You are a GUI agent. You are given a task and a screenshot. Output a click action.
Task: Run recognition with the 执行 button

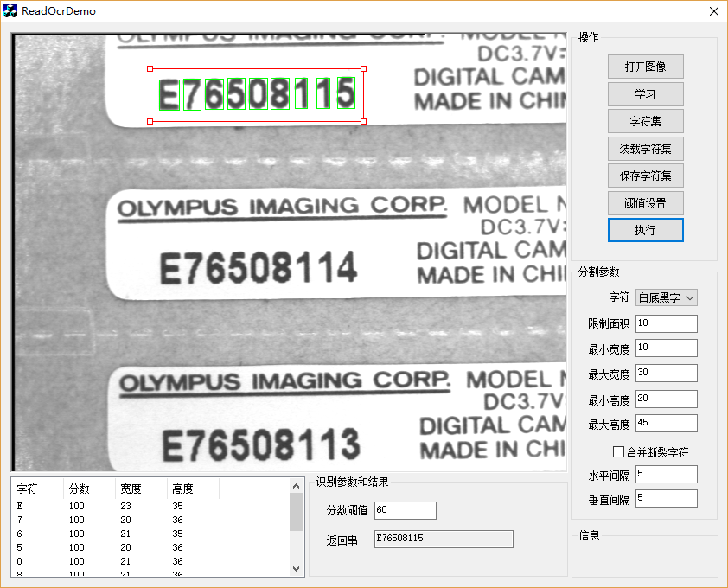(x=645, y=230)
